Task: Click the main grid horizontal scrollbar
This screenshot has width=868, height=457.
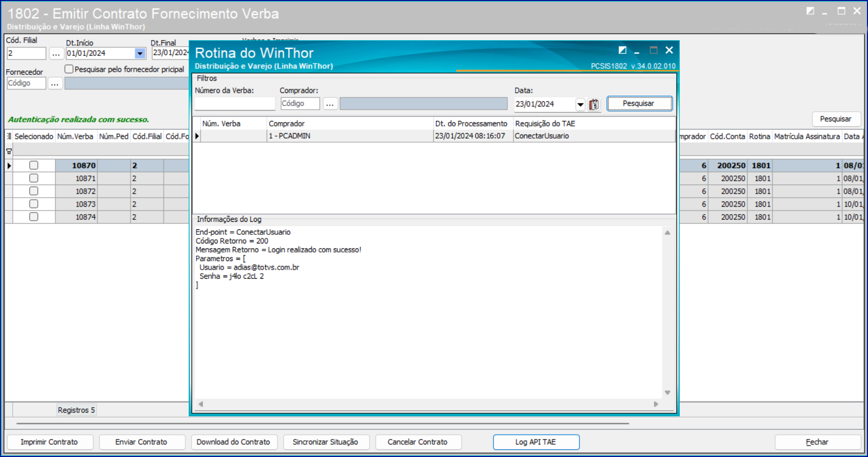Action: point(323,424)
